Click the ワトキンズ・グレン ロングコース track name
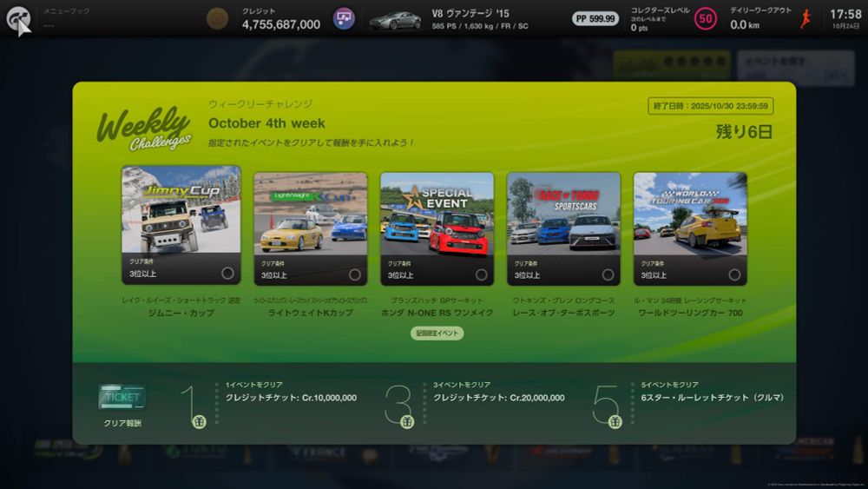 tap(563, 301)
